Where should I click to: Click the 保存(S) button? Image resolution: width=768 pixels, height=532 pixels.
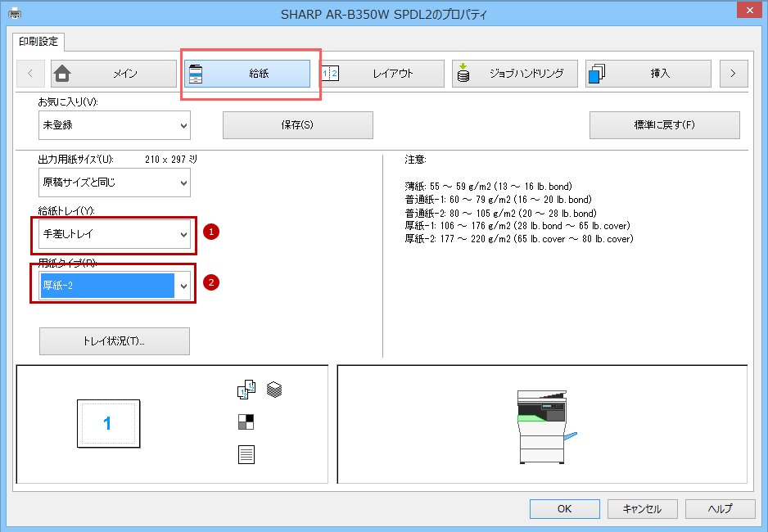point(298,125)
